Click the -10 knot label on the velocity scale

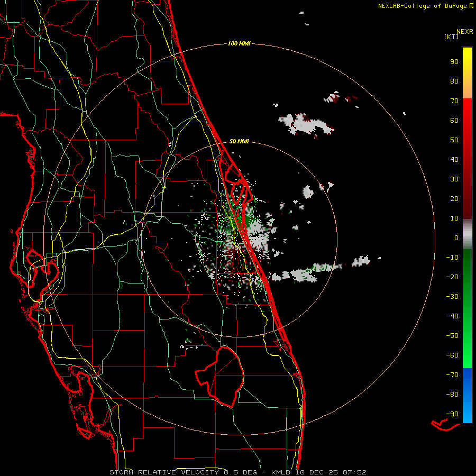[452, 258]
